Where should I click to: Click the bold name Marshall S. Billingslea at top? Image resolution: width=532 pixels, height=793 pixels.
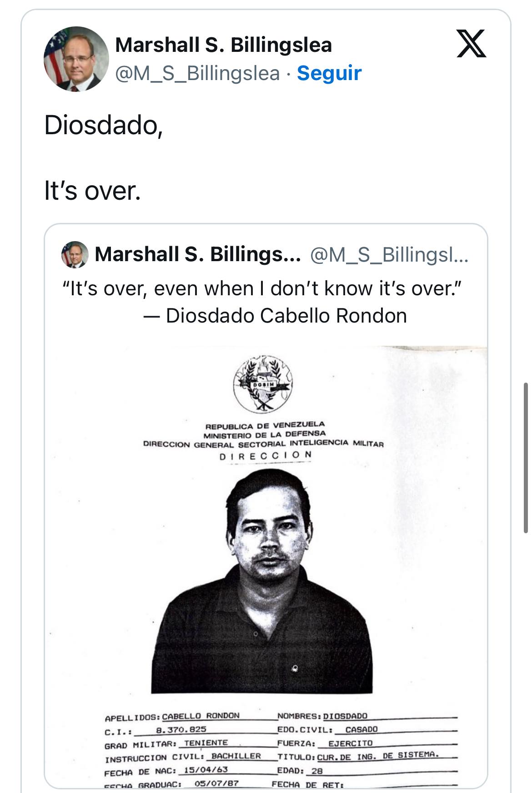pyautogui.click(x=223, y=45)
